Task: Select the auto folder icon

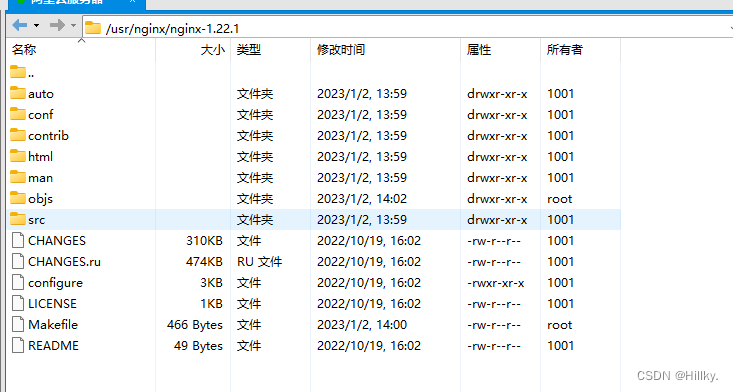Action: tap(18, 93)
